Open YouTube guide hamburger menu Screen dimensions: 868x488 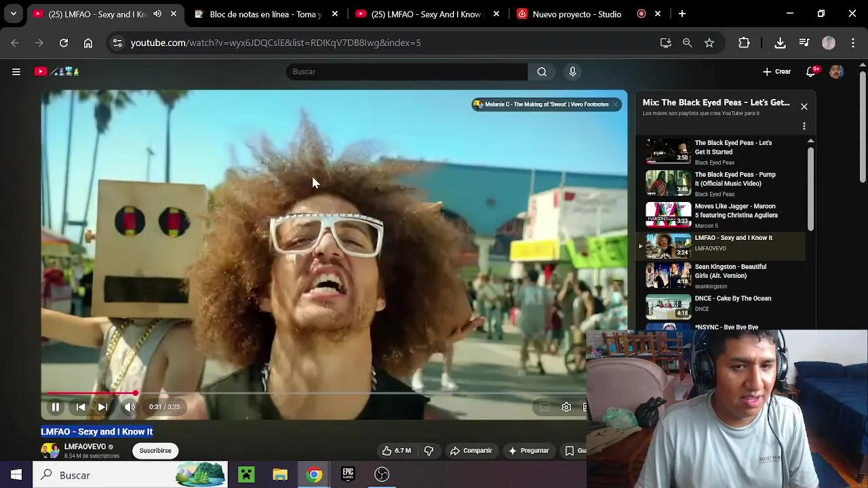point(16,71)
